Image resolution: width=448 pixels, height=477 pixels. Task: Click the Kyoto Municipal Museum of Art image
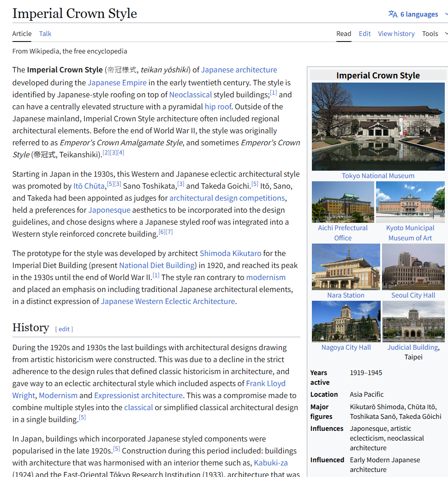pyautogui.click(x=410, y=202)
